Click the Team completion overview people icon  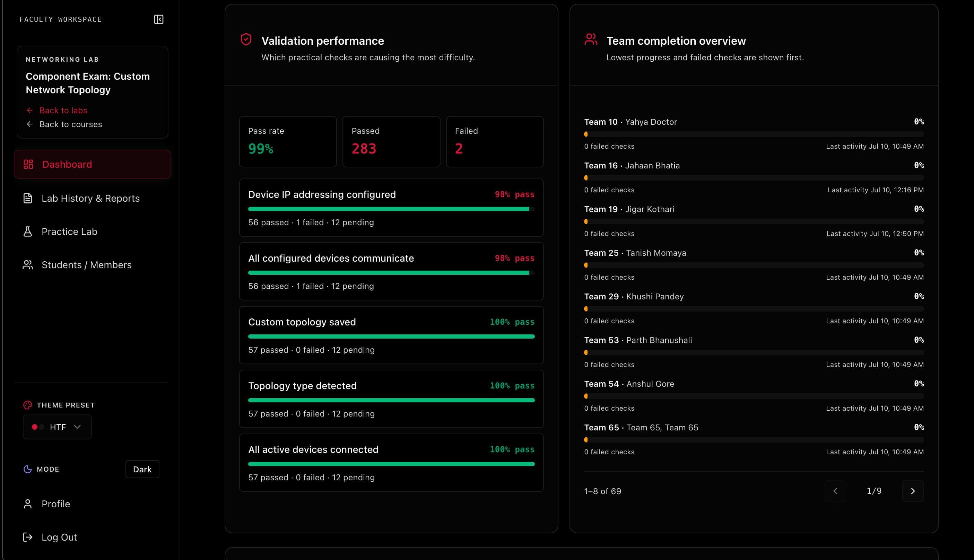click(x=591, y=39)
